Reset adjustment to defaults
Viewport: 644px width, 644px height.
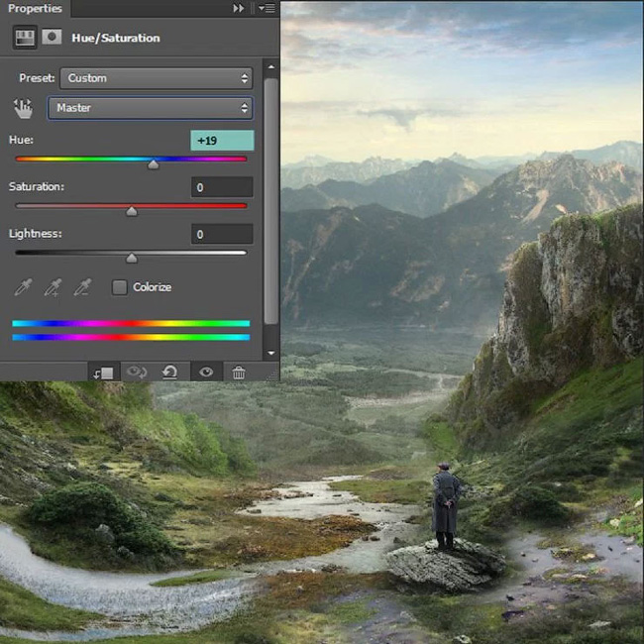(x=169, y=373)
